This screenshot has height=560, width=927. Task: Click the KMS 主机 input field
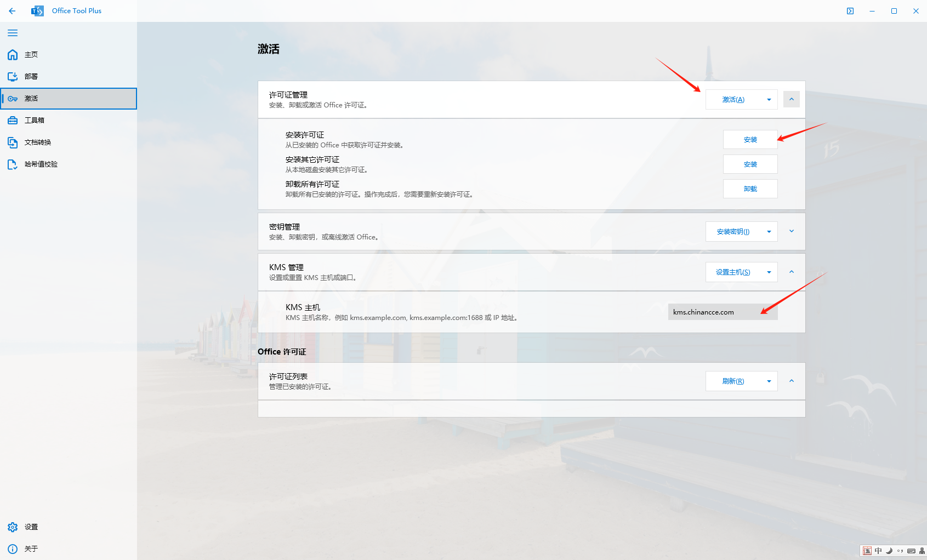(x=723, y=312)
